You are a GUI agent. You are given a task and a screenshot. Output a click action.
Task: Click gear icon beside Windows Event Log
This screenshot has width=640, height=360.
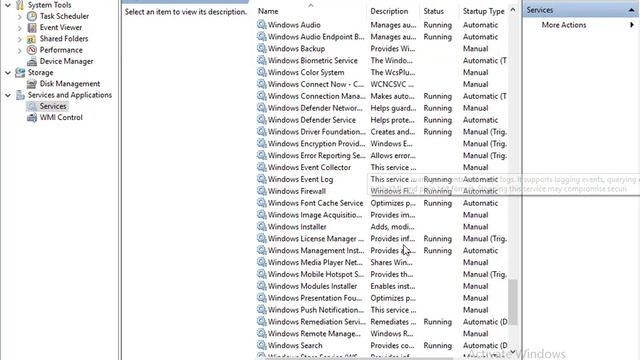pos(262,179)
